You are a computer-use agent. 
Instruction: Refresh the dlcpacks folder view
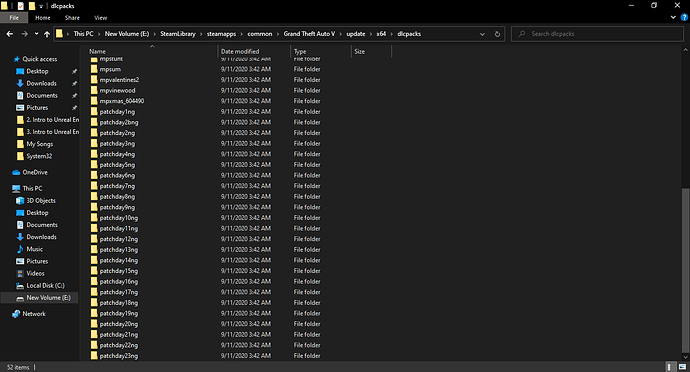point(497,34)
